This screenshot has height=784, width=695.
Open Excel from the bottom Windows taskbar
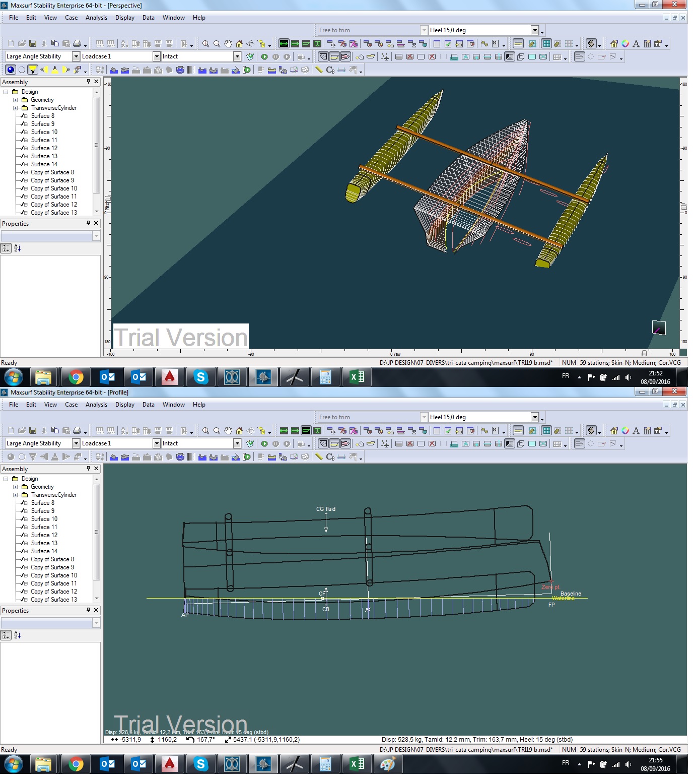pyautogui.click(x=357, y=764)
